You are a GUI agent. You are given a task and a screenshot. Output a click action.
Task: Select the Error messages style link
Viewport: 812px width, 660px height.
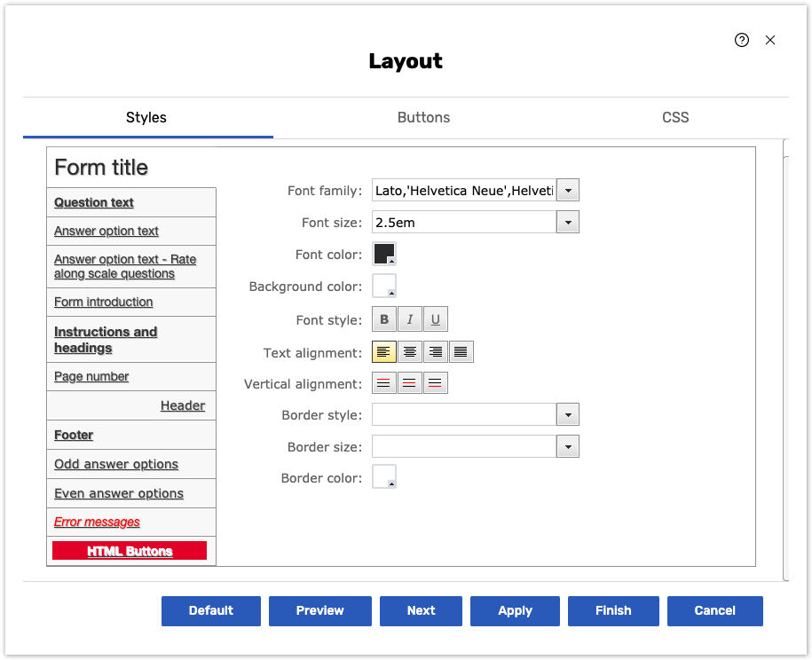coord(97,522)
